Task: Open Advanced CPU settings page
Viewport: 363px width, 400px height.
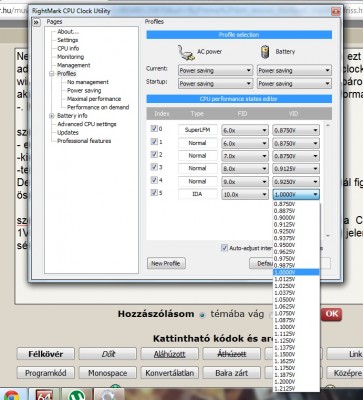Action: coord(87,124)
